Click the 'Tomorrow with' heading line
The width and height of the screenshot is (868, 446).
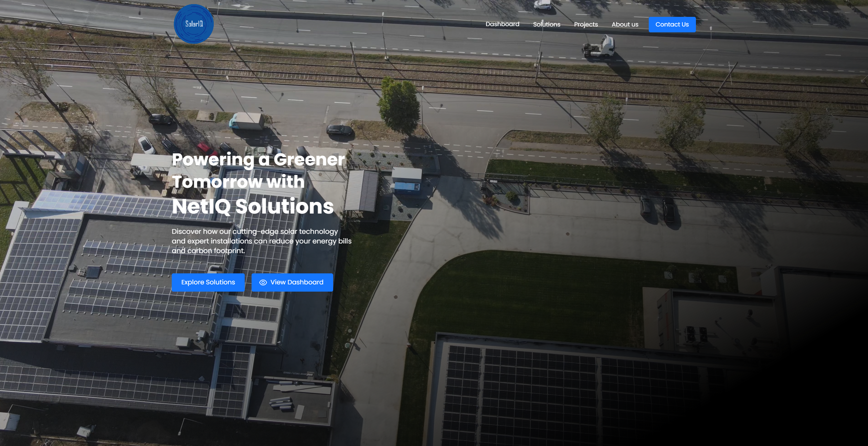pyautogui.click(x=238, y=182)
